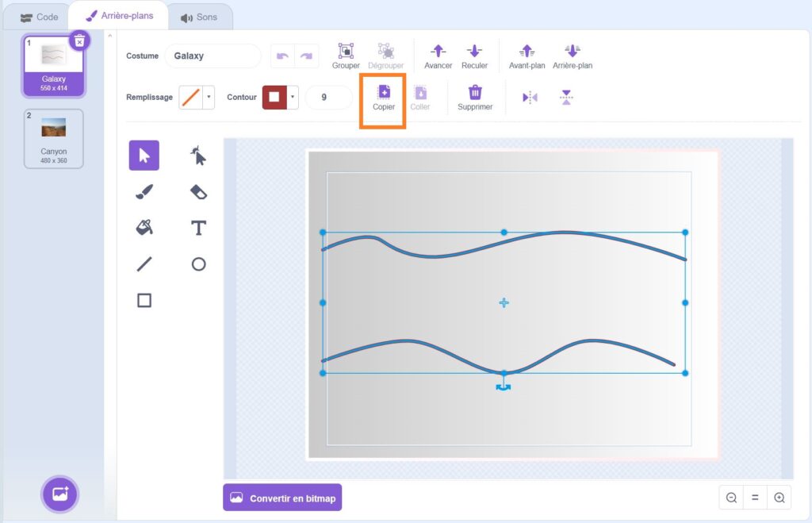Select the Circle tool

click(198, 264)
